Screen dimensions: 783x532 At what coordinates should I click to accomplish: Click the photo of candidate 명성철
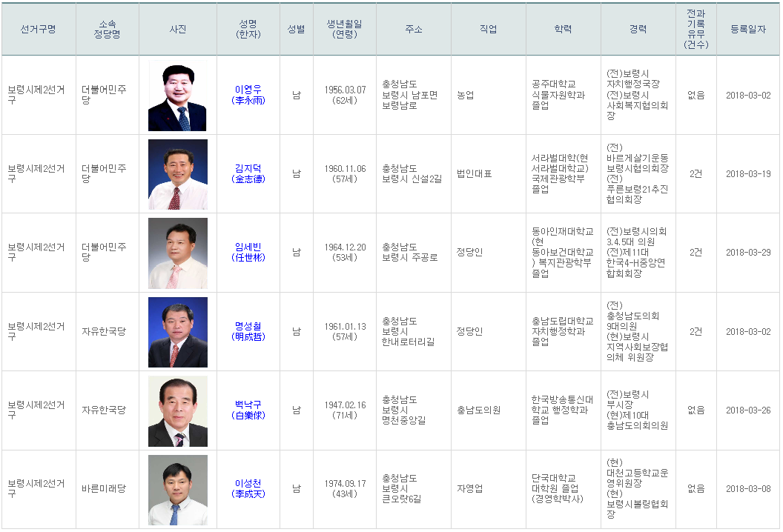point(178,332)
